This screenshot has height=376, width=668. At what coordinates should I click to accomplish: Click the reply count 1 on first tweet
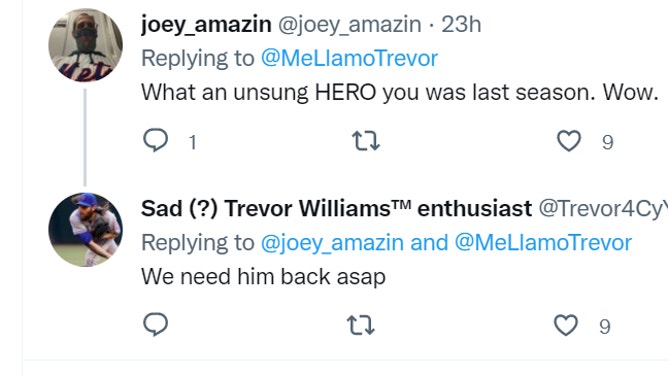tap(193, 142)
